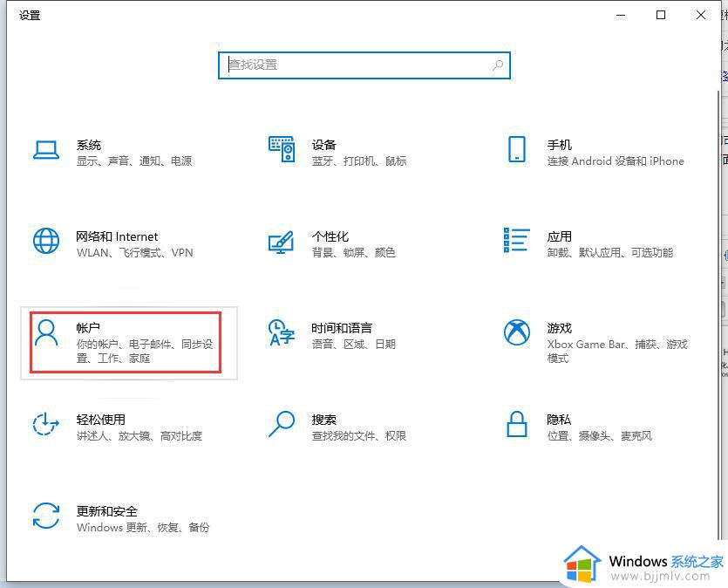This screenshot has height=588, width=728.
Task: Open the 时间和语言 clock and letter icon
Action: 282,332
